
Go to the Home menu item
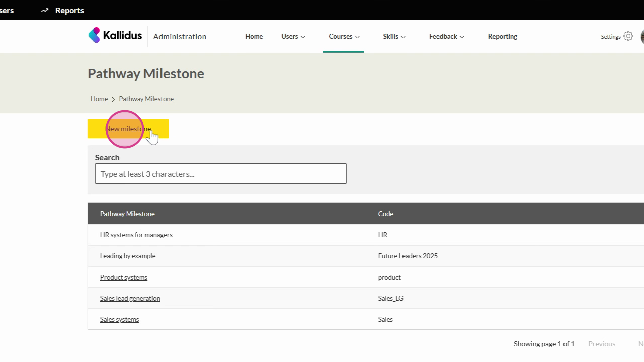point(254,36)
